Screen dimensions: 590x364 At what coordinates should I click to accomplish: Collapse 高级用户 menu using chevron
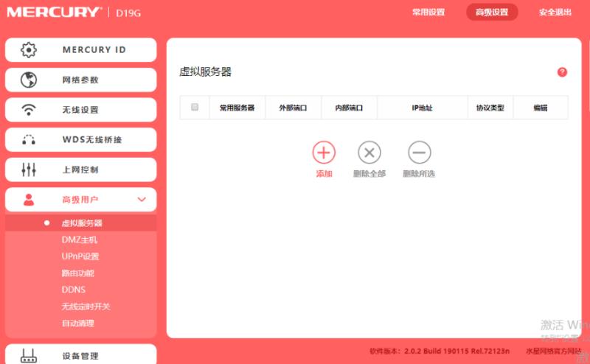click(142, 199)
